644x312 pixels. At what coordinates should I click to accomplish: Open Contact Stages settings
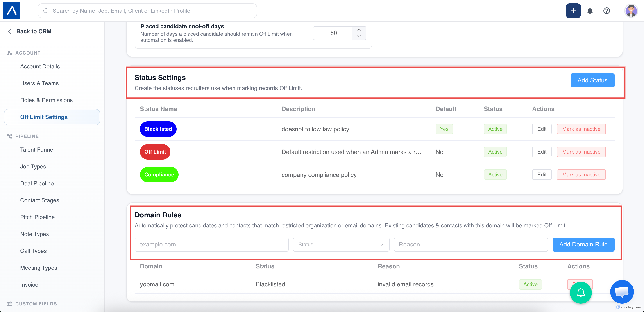[x=40, y=200]
